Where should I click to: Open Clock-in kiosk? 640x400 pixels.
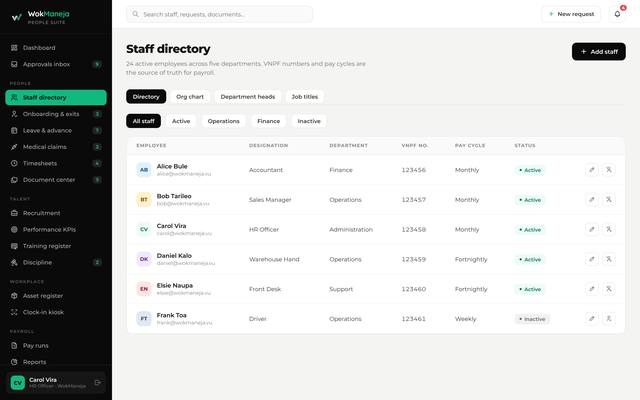[x=56, y=312]
